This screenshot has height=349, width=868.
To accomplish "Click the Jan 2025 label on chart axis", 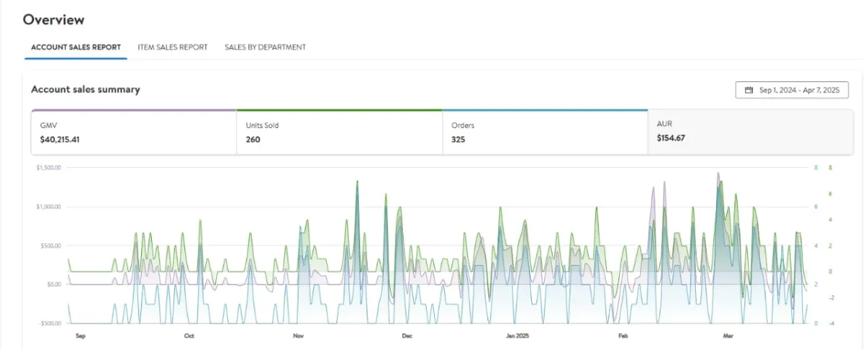I will point(518,336).
